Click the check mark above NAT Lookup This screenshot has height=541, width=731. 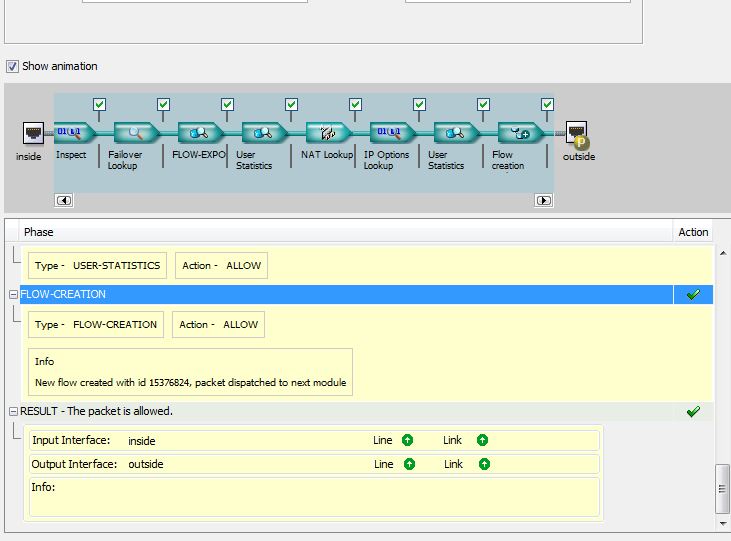[355, 104]
